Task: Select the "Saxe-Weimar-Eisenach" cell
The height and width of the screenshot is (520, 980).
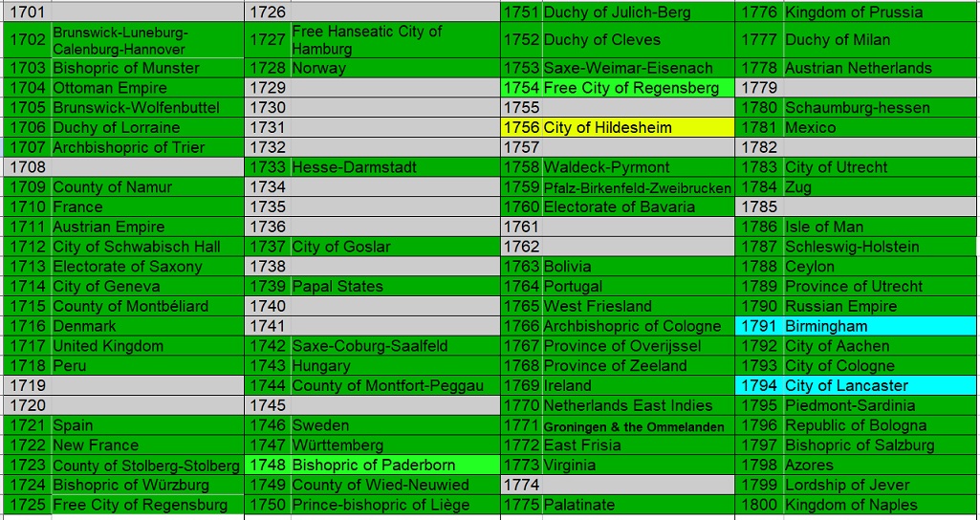Action: pos(638,68)
